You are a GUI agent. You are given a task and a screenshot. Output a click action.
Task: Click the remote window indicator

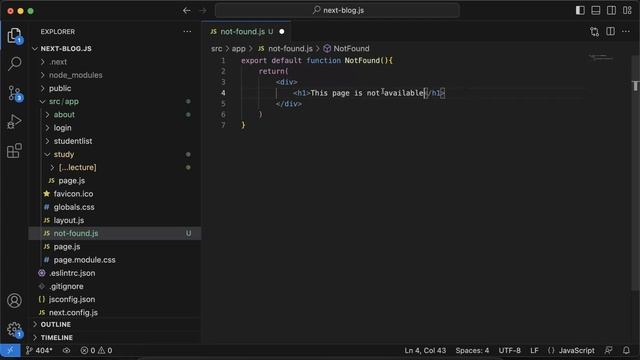click(x=10, y=350)
